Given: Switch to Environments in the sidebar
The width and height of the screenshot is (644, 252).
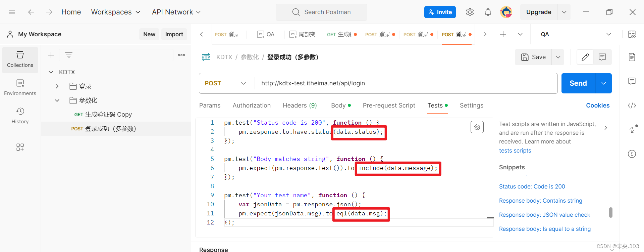Looking at the screenshot, I should pos(20,88).
